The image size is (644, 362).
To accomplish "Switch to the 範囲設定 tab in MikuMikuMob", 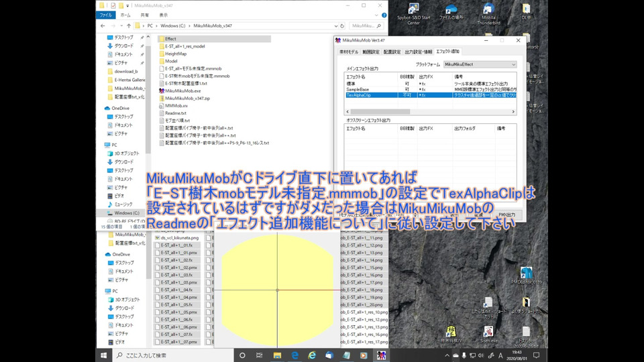I will tap(371, 52).
